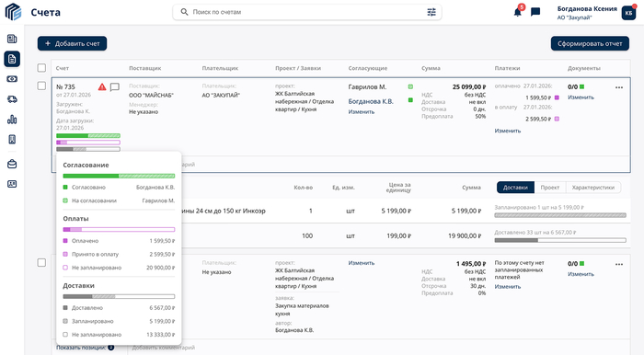Image resolution: width=644 pixels, height=355 pixels.
Task: Open the contacts card sidebar icon
Action: click(x=12, y=184)
